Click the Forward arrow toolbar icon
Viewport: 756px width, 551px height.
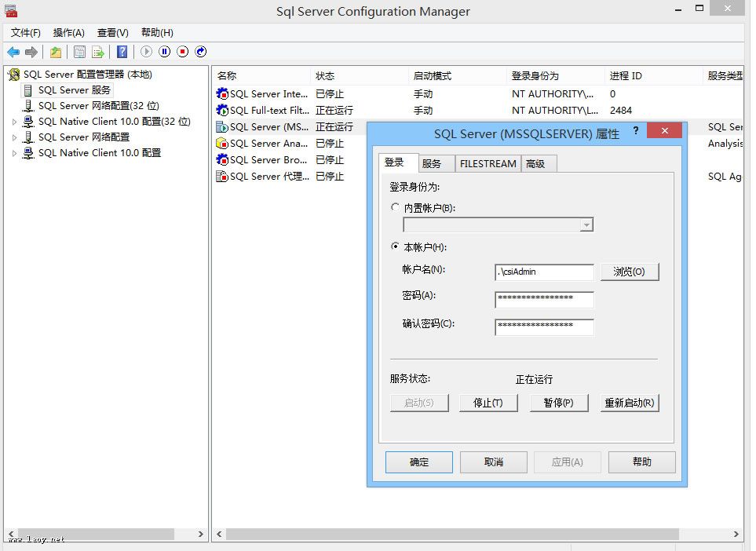31,52
